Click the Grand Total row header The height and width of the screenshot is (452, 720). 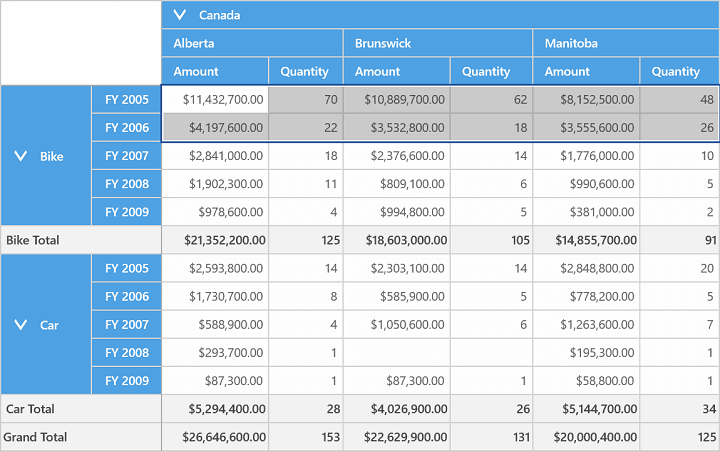pyautogui.click(x=81, y=437)
